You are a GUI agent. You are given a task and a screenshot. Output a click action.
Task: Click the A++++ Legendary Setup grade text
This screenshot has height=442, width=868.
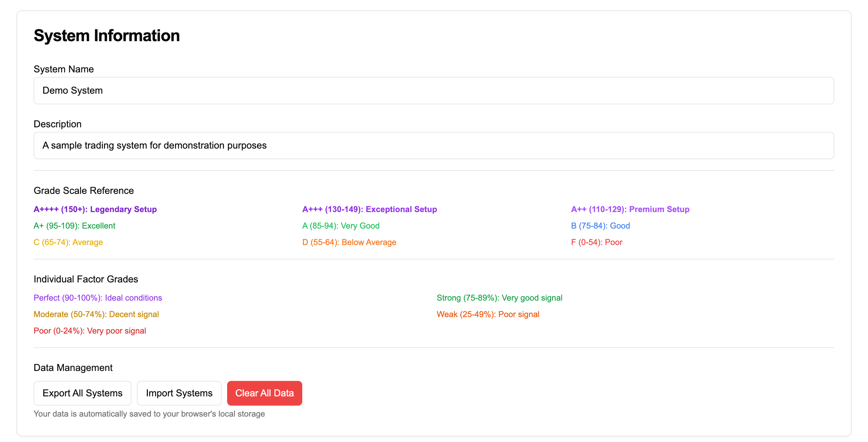(x=95, y=209)
